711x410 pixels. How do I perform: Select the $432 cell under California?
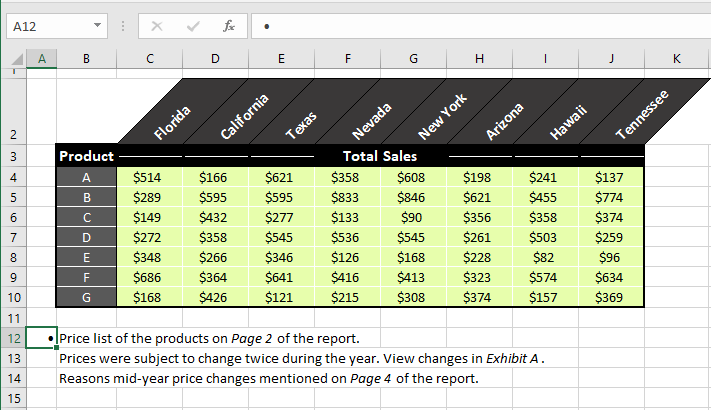[215, 217]
